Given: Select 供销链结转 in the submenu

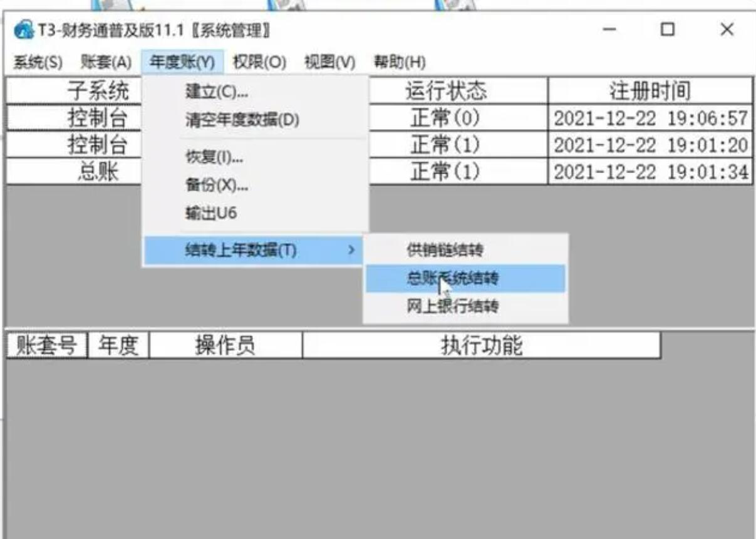Looking at the screenshot, I should (x=465, y=250).
